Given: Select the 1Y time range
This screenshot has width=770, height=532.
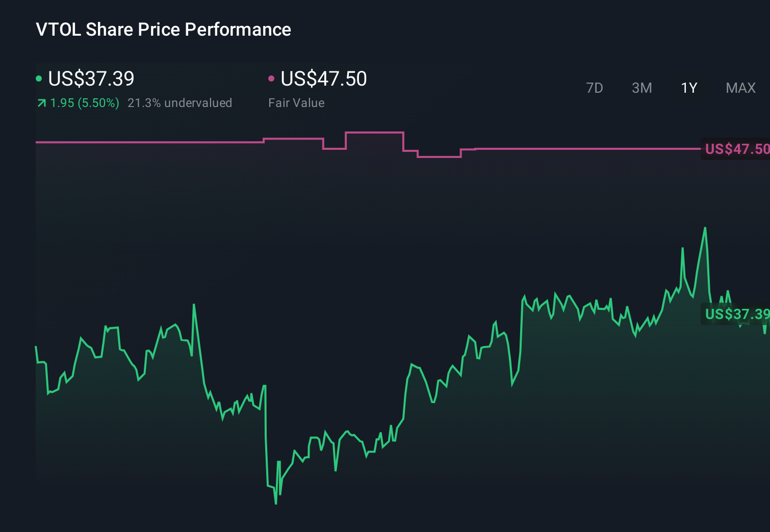Looking at the screenshot, I should [x=688, y=88].
